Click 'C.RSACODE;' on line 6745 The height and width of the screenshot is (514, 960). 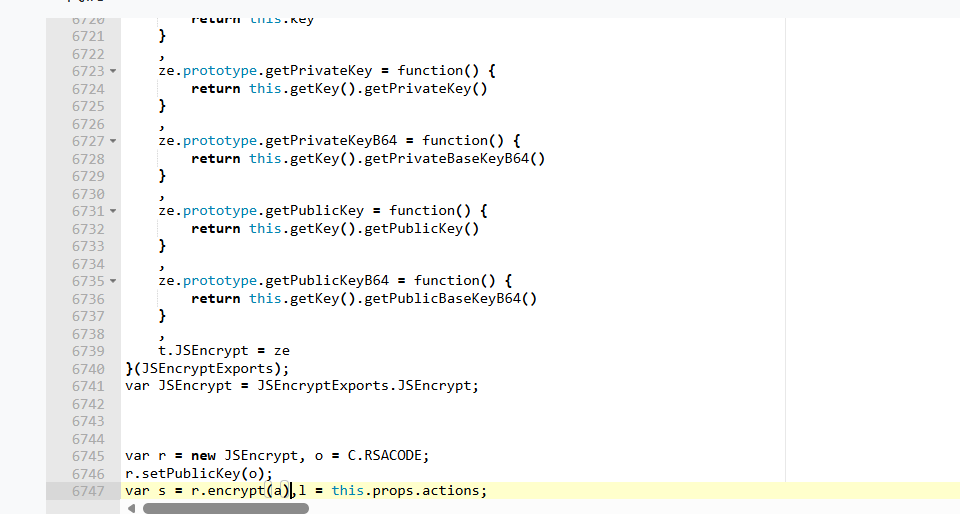[x=388, y=456]
